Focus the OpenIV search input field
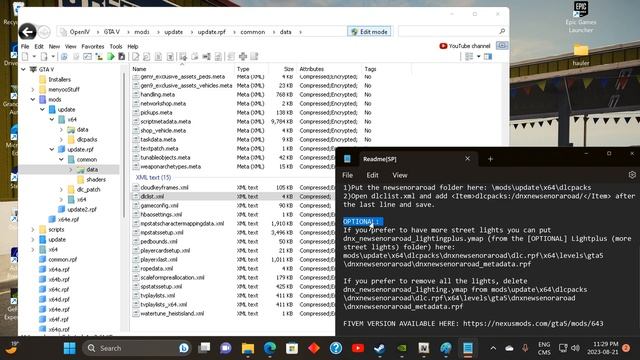 pos(448,31)
